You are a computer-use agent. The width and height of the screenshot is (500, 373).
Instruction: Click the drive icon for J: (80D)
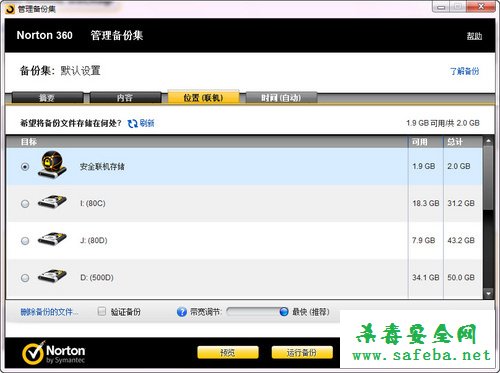click(x=52, y=239)
